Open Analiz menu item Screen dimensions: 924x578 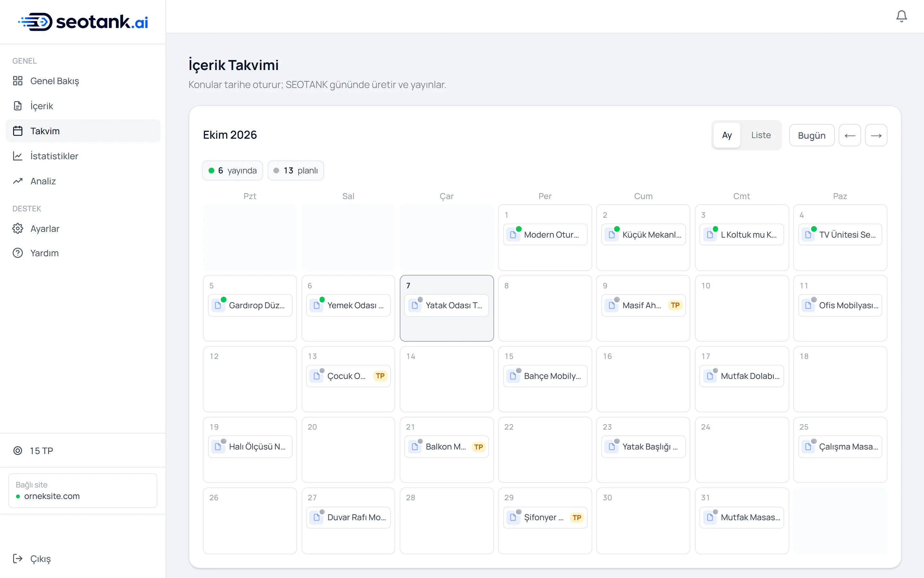tap(83, 181)
